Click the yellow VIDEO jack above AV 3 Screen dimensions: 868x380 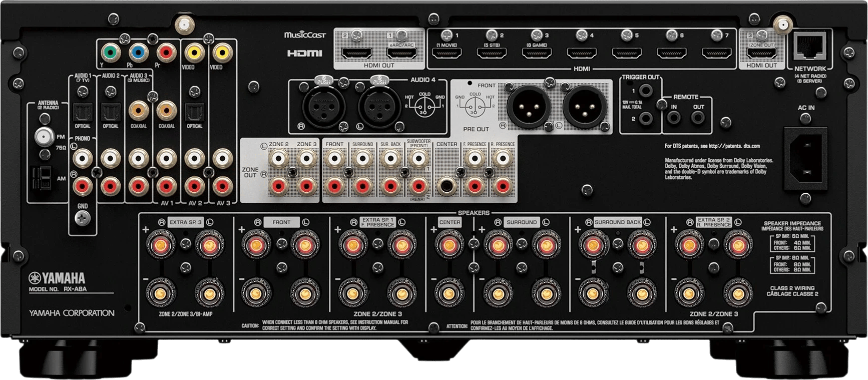click(x=222, y=52)
